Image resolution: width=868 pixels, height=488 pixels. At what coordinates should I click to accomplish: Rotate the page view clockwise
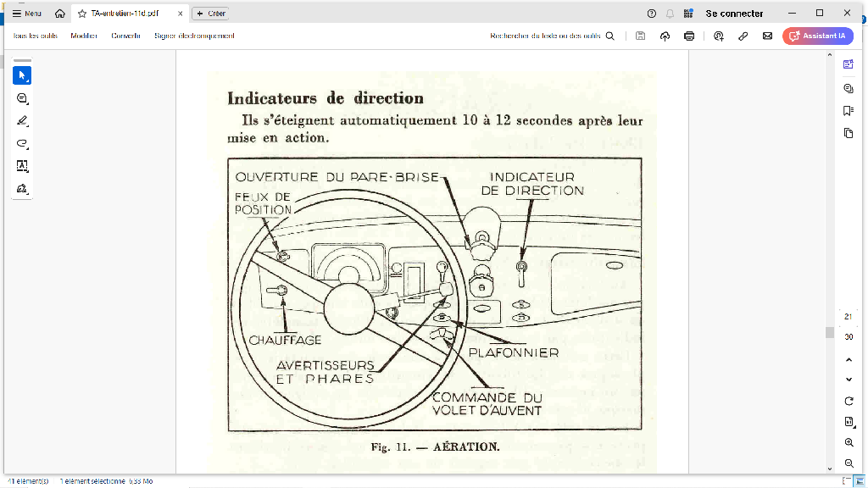[849, 401]
